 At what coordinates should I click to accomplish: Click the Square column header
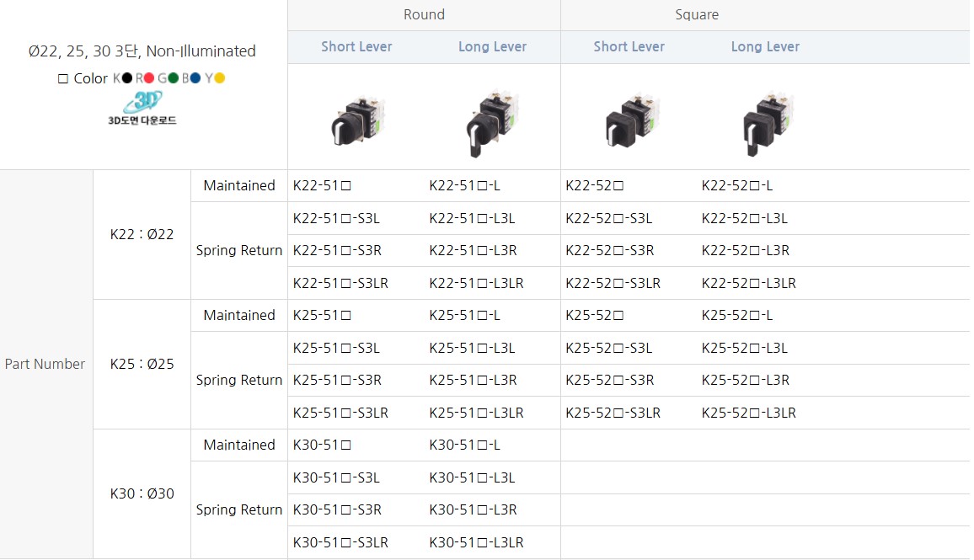697,14
